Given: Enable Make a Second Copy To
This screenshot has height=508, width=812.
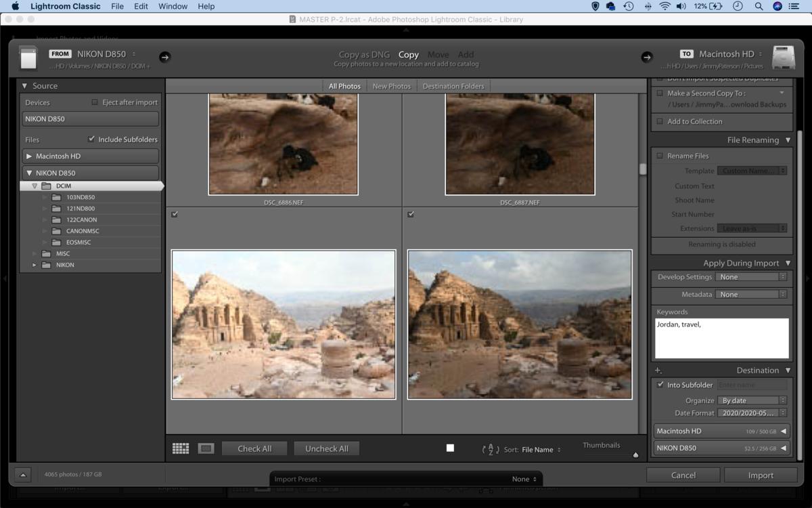Looking at the screenshot, I should point(660,93).
